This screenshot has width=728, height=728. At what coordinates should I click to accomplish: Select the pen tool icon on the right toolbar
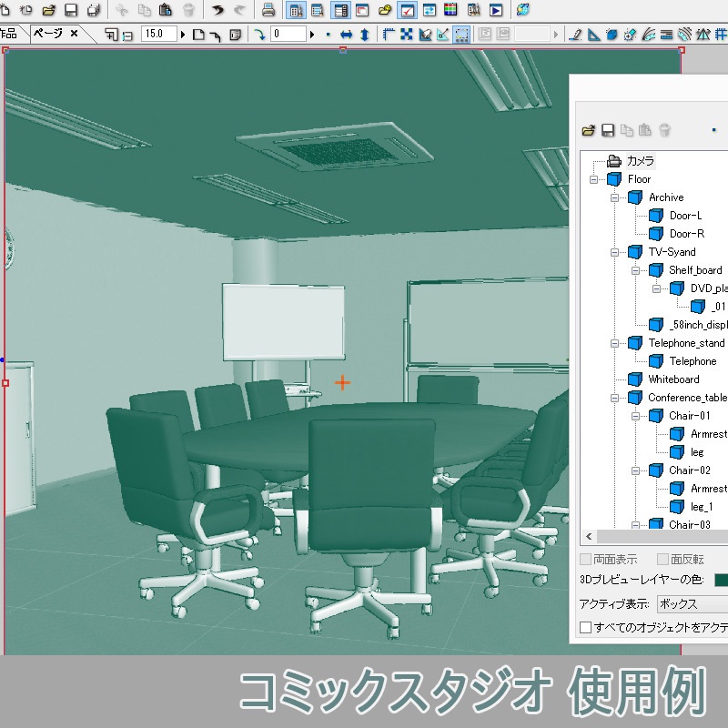coord(575,36)
